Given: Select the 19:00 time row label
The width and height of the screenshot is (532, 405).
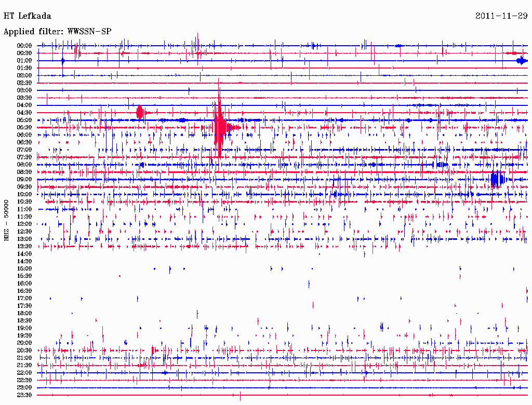Looking at the screenshot, I should (24, 328).
